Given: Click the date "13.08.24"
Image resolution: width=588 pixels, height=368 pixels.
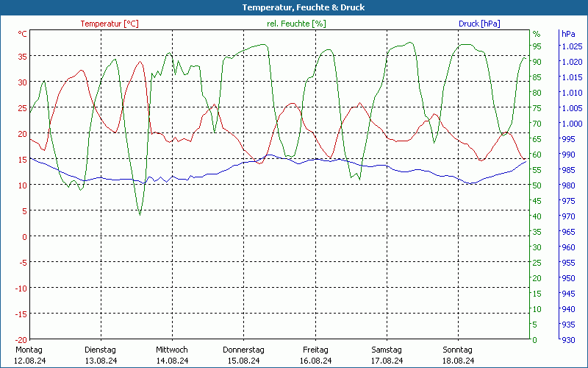Looking at the screenshot, I should click(x=101, y=361).
